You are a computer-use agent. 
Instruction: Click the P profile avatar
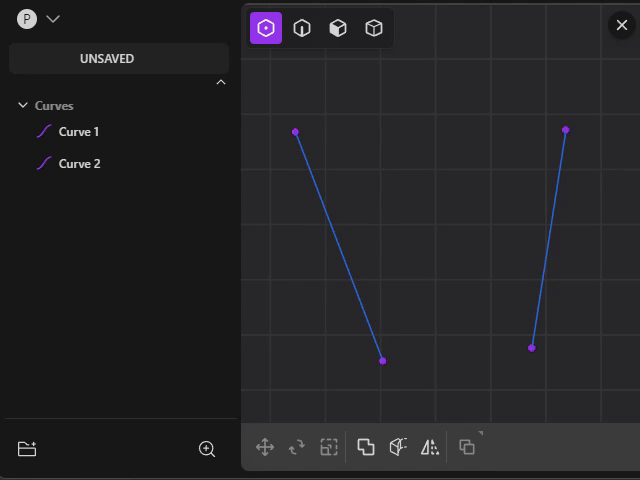[x=27, y=19]
